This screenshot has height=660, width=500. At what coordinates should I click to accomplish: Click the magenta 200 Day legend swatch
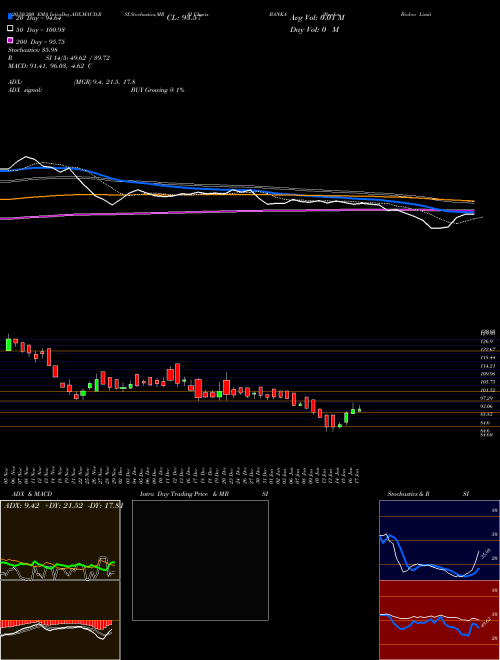click(x=10, y=41)
